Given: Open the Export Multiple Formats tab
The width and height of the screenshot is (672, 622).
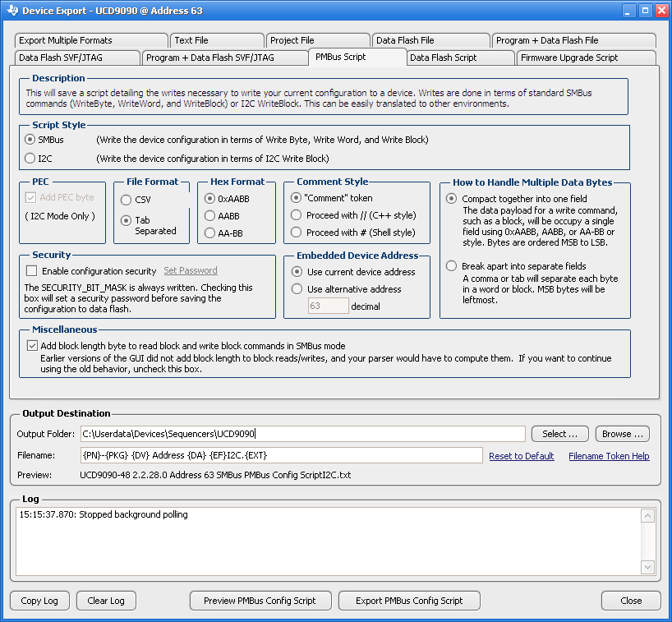Looking at the screenshot, I should pyautogui.click(x=90, y=39).
